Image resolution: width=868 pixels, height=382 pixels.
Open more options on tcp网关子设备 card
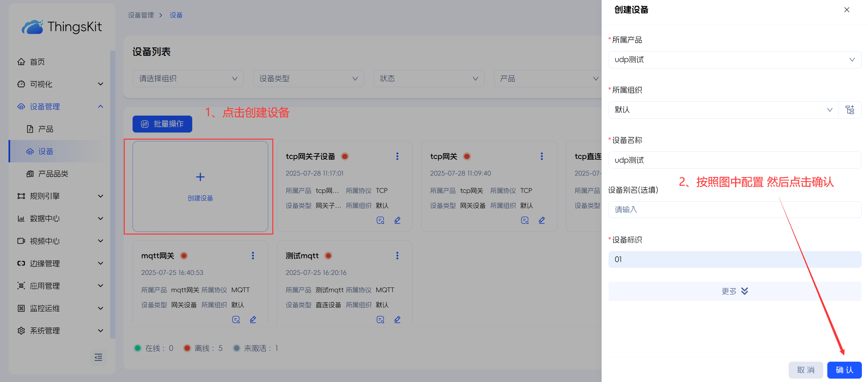(x=397, y=156)
